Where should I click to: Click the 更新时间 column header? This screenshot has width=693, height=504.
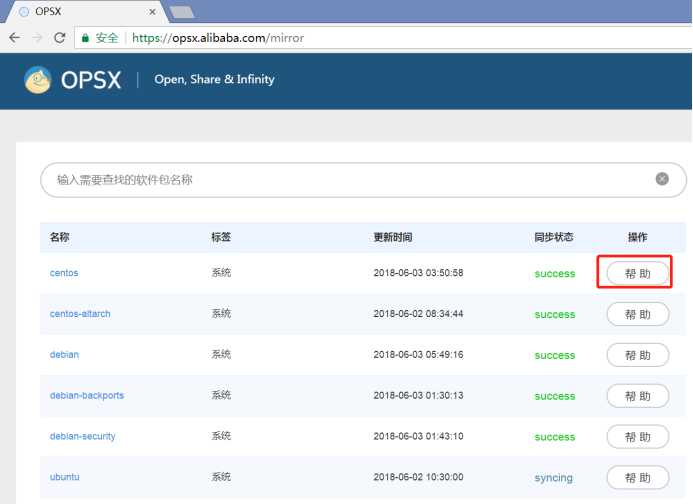pyautogui.click(x=393, y=237)
